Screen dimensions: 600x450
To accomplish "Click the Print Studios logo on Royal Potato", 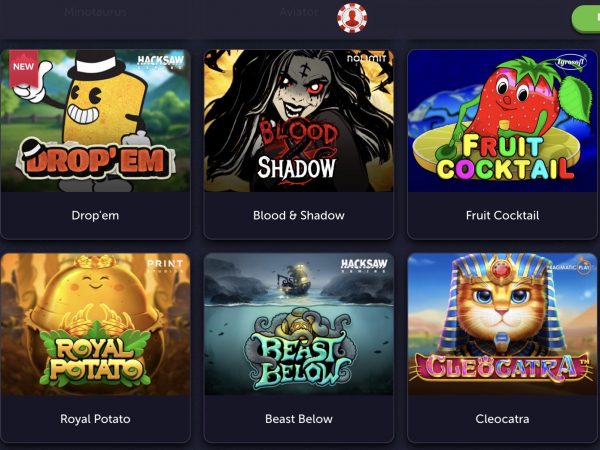I will pyautogui.click(x=165, y=266).
